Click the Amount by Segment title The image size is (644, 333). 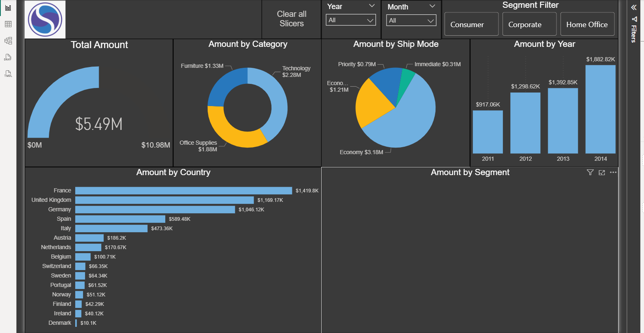pos(470,172)
